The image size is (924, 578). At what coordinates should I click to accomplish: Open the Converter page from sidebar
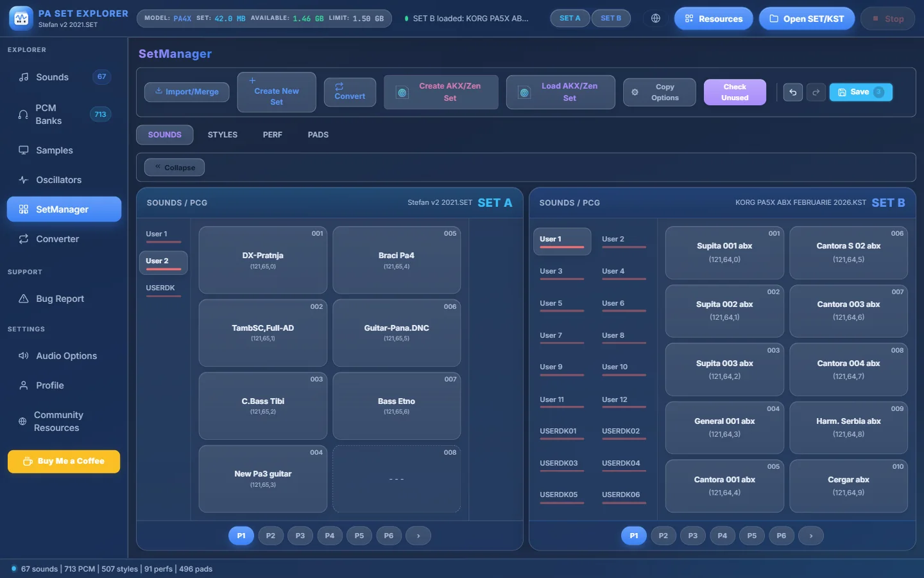(x=64, y=239)
